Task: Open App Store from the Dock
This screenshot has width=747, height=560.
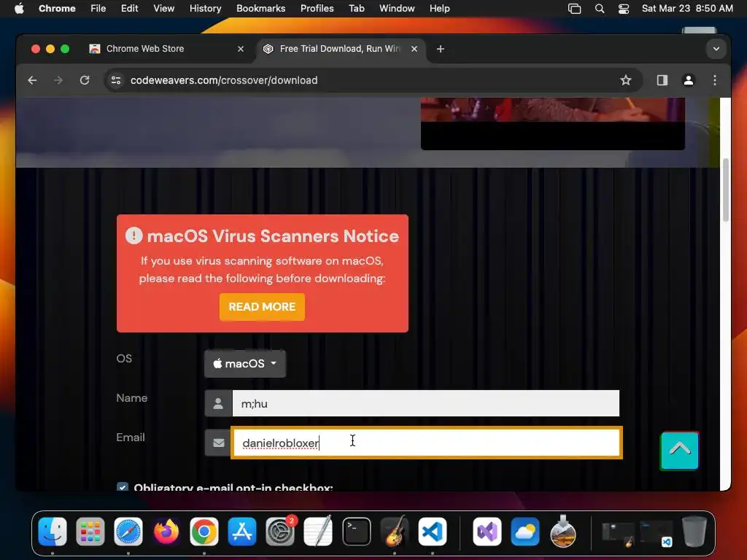Action: (x=242, y=531)
